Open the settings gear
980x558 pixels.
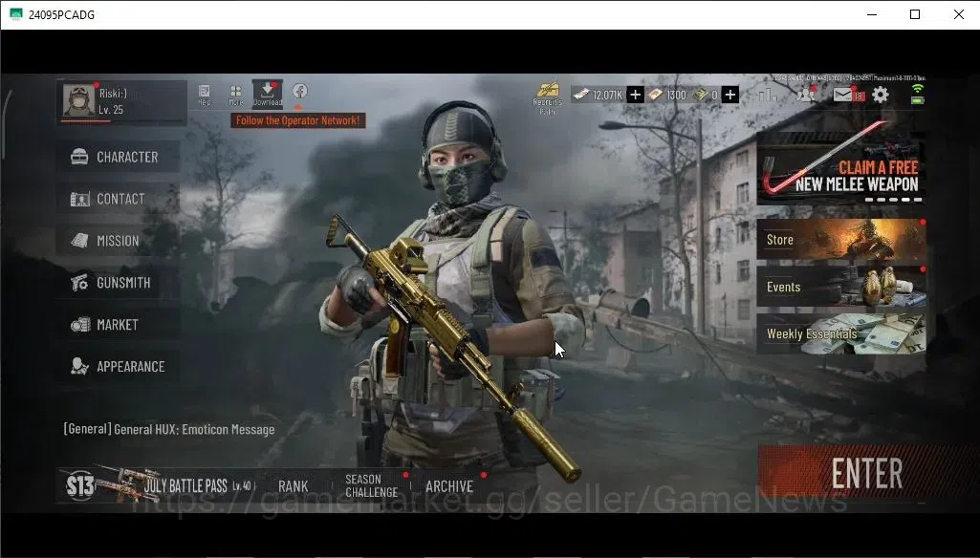[x=880, y=95]
